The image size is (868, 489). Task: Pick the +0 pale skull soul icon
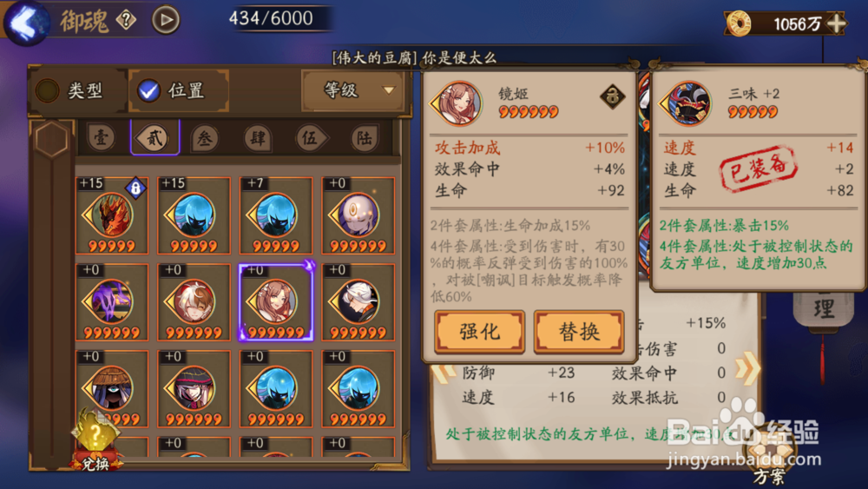[358, 215]
